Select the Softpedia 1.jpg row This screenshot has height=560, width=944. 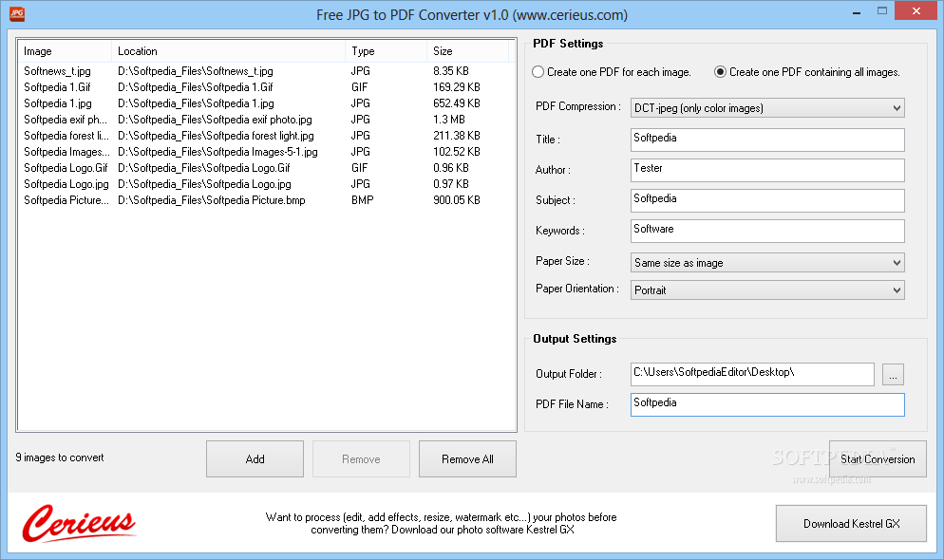click(x=265, y=103)
